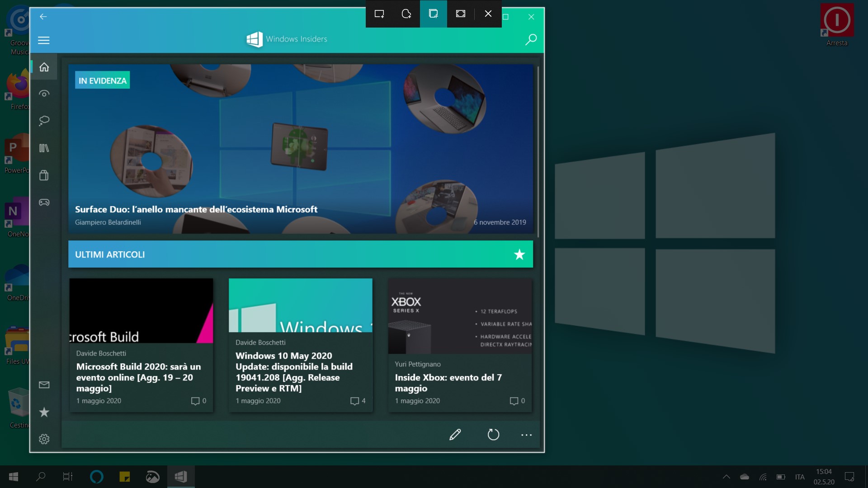This screenshot has height=488, width=868.
Task: Go back with the arrow in title bar
Action: pyautogui.click(x=43, y=17)
